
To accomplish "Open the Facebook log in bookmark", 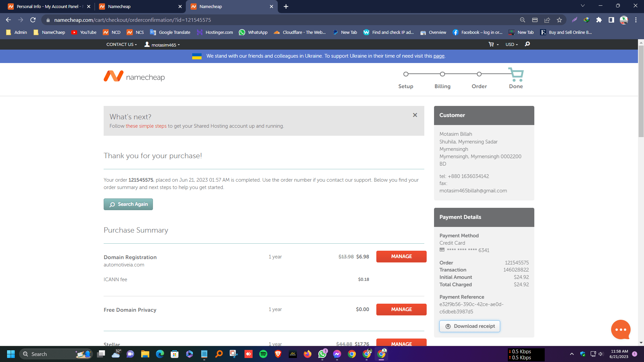I will click(478, 32).
